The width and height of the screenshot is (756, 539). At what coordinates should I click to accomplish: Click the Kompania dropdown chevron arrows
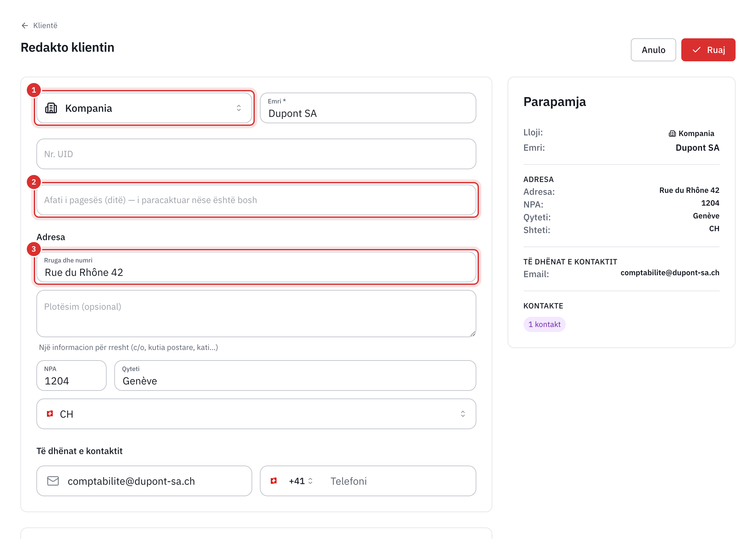pyautogui.click(x=238, y=108)
